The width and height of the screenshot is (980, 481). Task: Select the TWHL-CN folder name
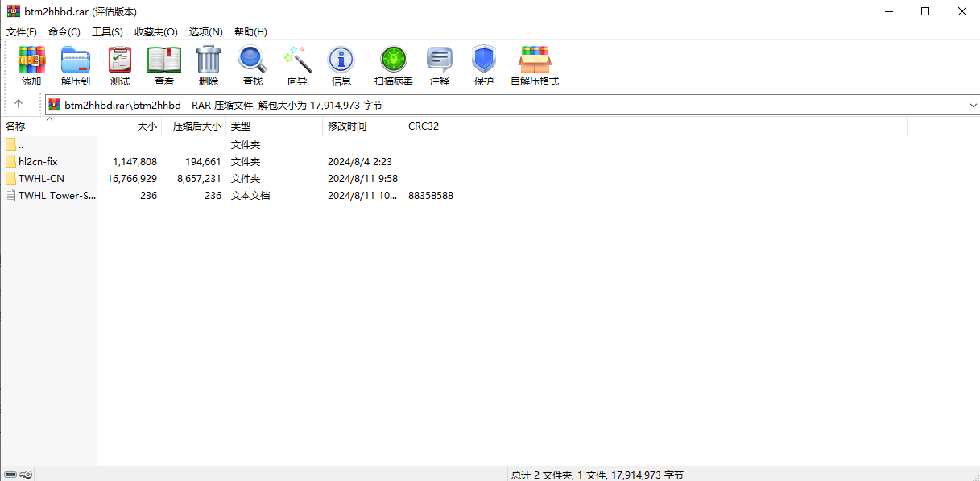click(41, 178)
